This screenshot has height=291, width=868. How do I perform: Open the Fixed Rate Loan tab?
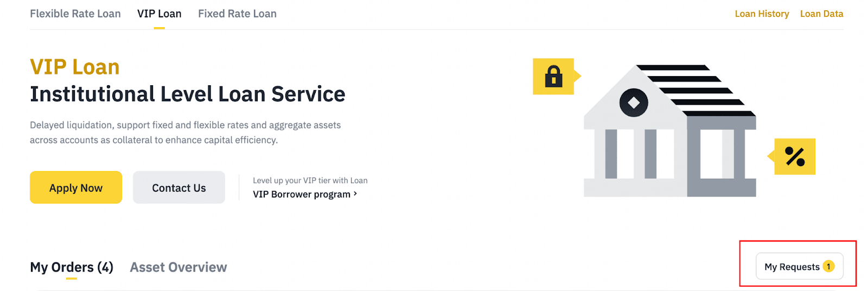tap(237, 14)
